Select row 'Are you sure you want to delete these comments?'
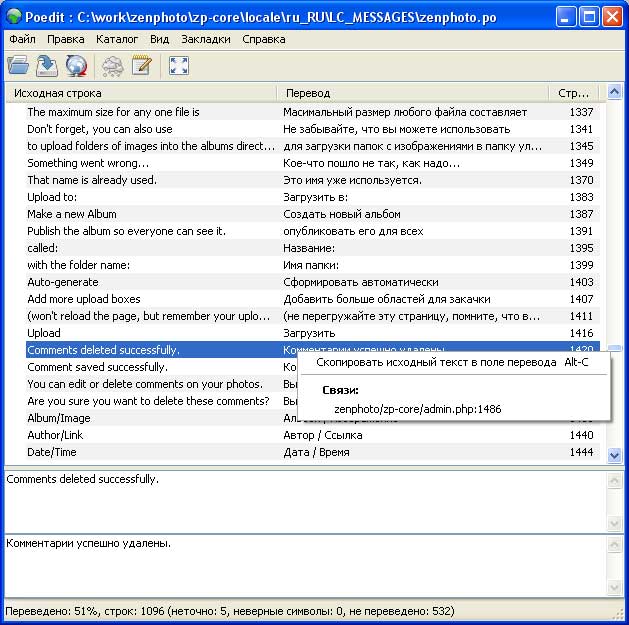 coord(160,401)
